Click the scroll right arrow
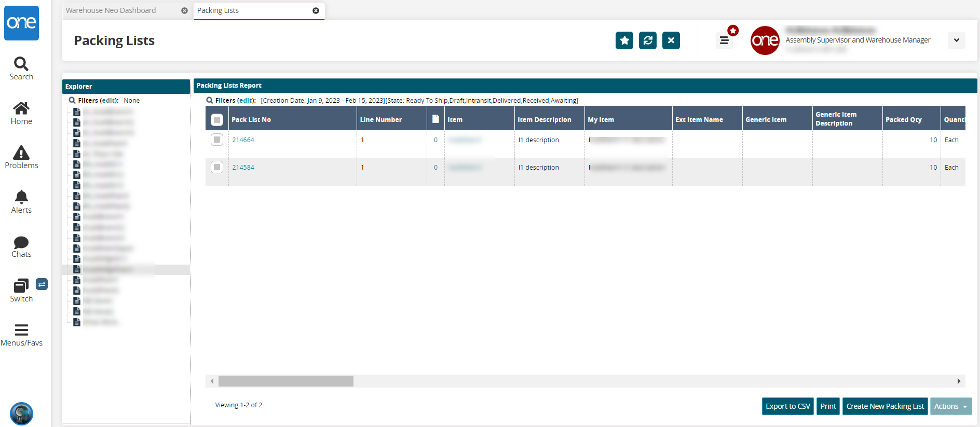This screenshot has height=427, width=980. tap(959, 381)
